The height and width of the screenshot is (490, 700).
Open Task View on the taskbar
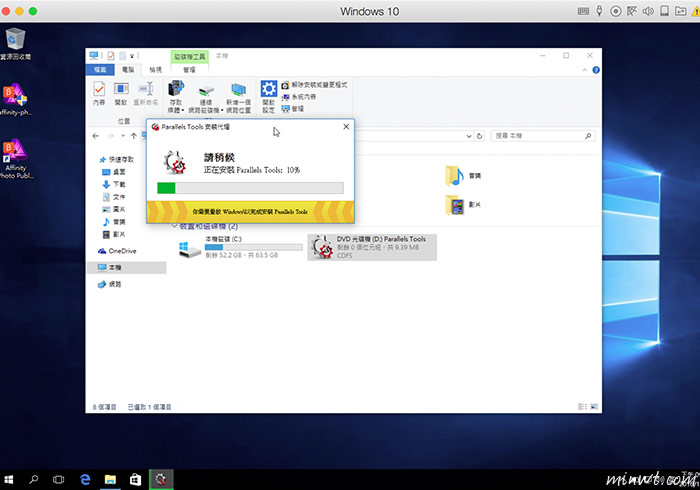[58, 480]
